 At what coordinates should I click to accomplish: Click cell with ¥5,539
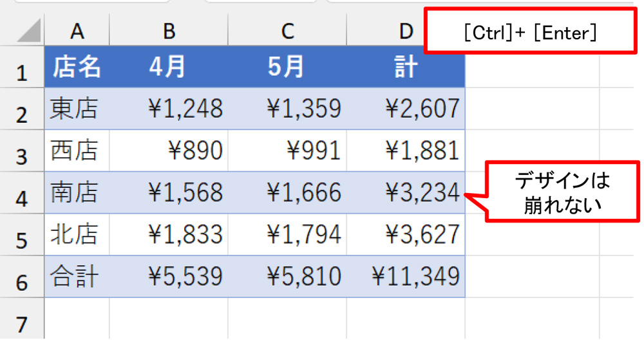pyautogui.click(x=169, y=277)
